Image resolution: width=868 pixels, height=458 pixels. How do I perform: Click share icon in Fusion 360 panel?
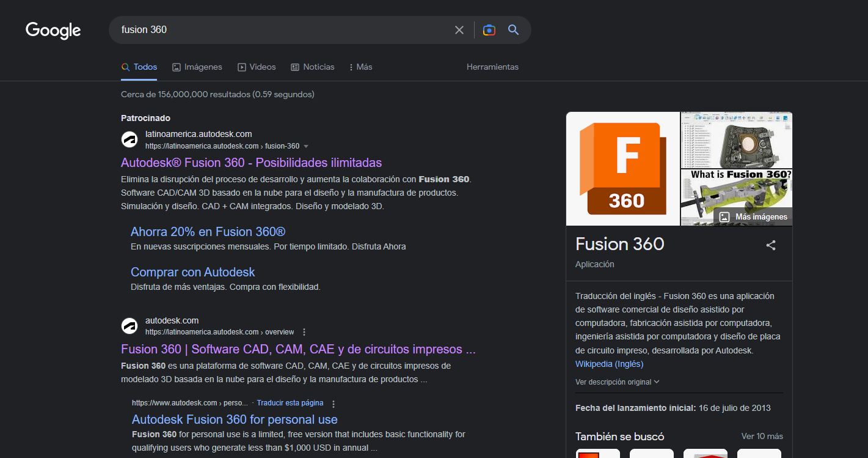click(x=771, y=245)
